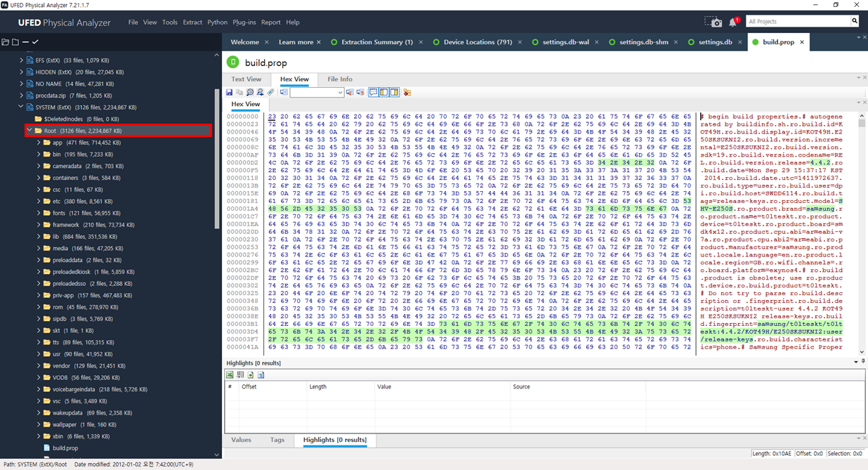Expand the EFS (ExtX) node
The height and width of the screenshot is (470, 868).
pyautogui.click(x=22, y=60)
